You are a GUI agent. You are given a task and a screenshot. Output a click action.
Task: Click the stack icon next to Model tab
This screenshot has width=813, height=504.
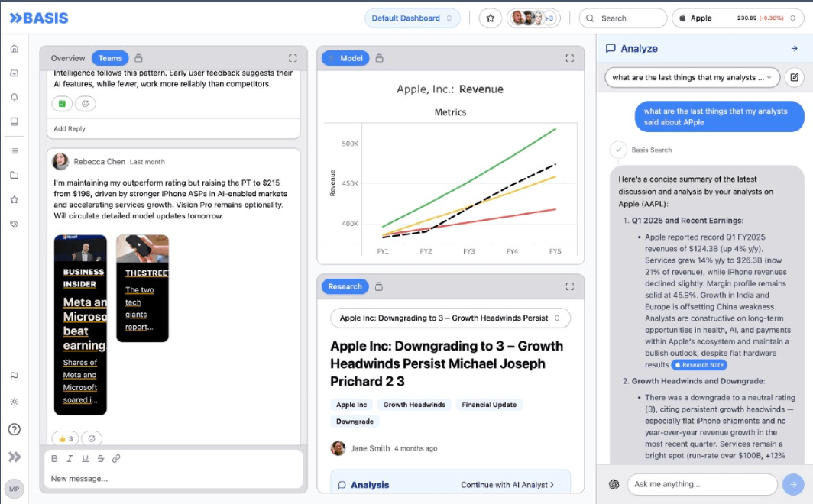380,58
